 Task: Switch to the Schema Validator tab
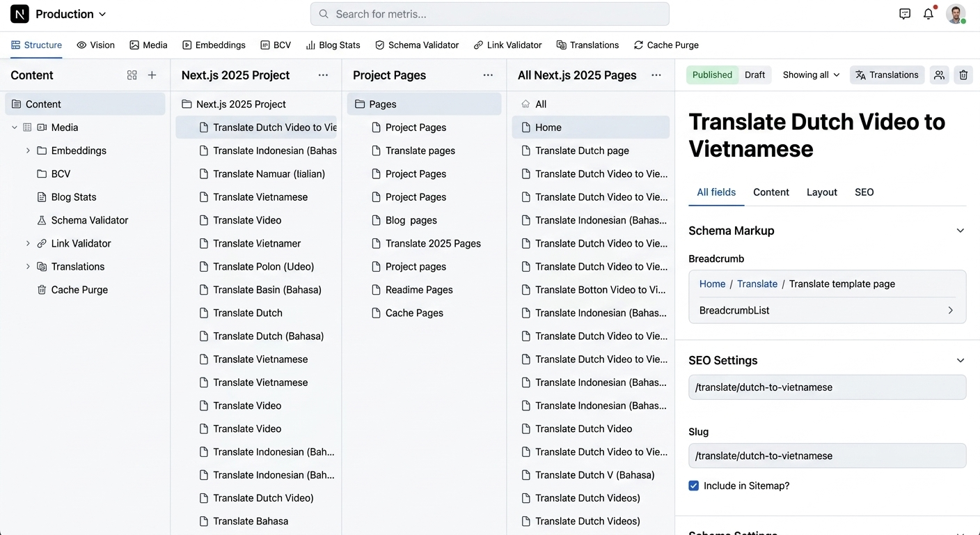coord(417,45)
